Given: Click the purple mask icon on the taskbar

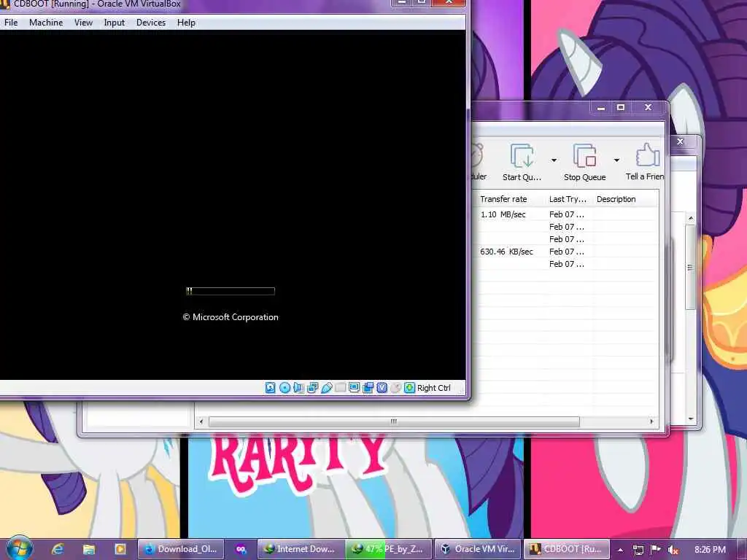Looking at the screenshot, I should [241, 549].
